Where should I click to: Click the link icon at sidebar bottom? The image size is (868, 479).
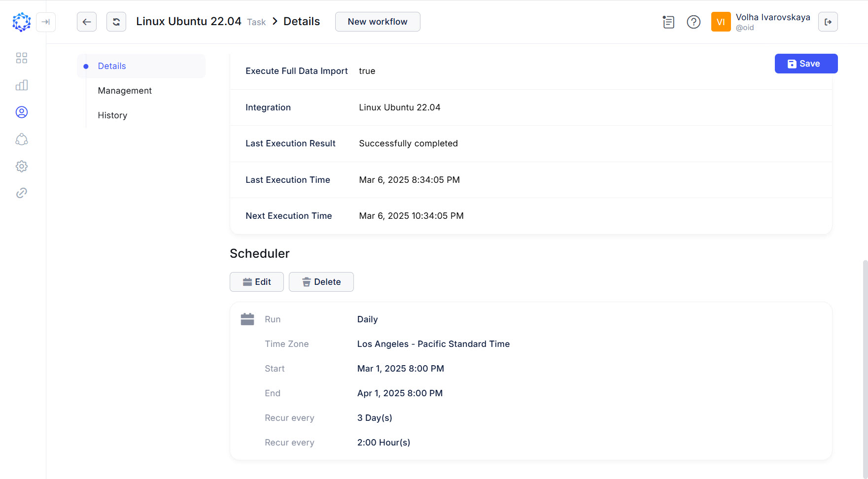[21, 193]
